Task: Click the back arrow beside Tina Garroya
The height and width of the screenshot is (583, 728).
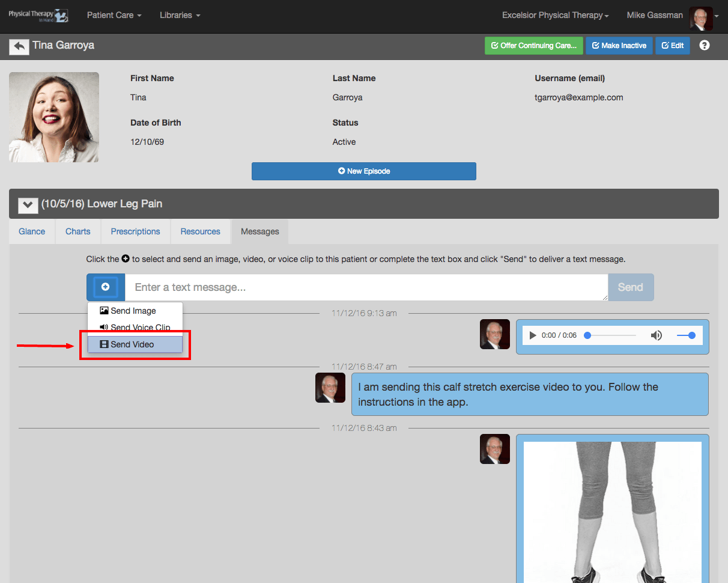Action: tap(19, 46)
